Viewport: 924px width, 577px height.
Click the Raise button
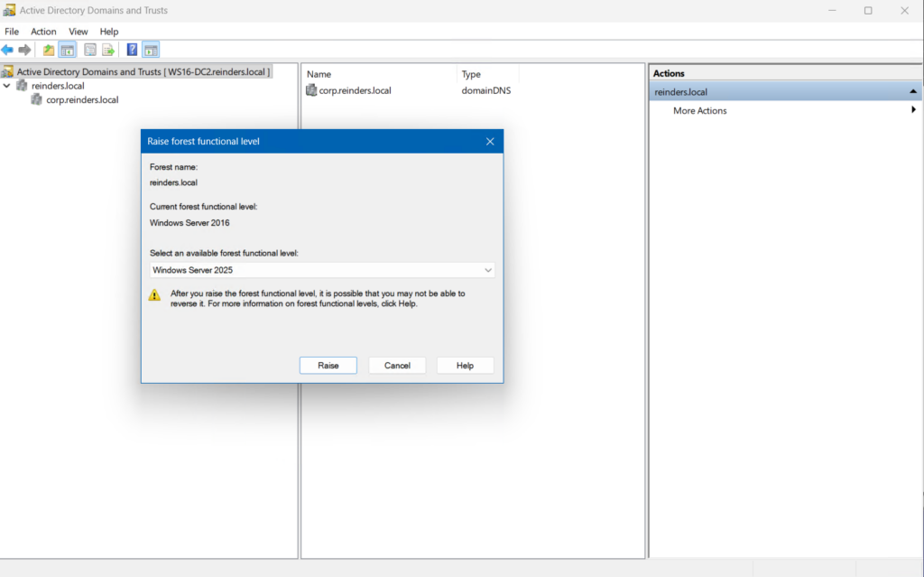click(x=328, y=366)
